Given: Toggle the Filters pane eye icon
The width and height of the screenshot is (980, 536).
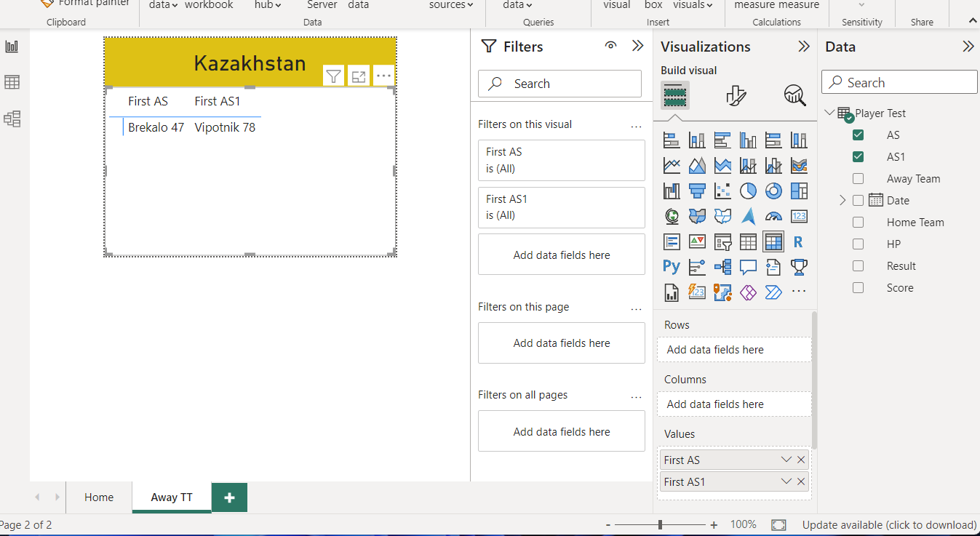Looking at the screenshot, I should point(611,46).
